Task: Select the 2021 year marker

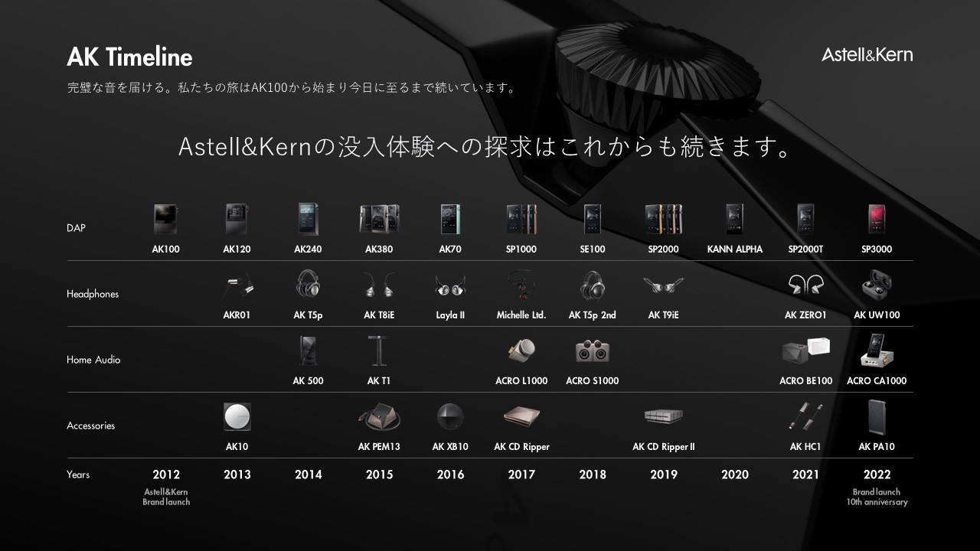Action: tap(805, 474)
